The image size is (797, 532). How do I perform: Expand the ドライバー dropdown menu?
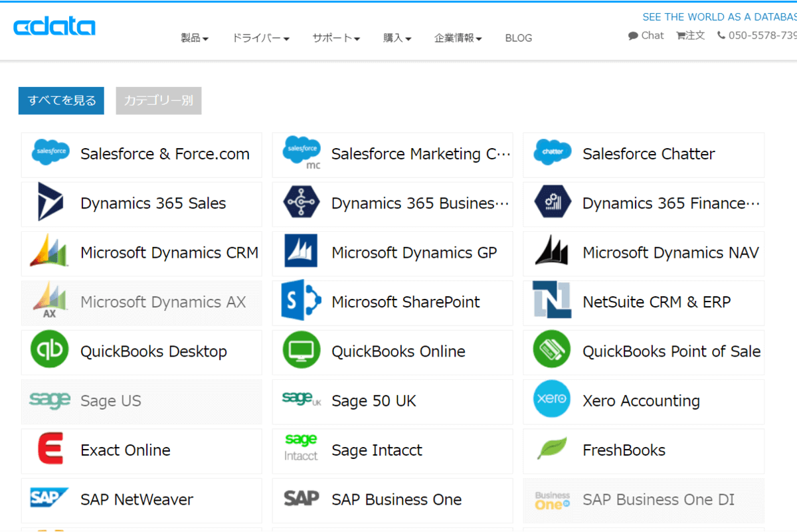pyautogui.click(x=260, y=39)
